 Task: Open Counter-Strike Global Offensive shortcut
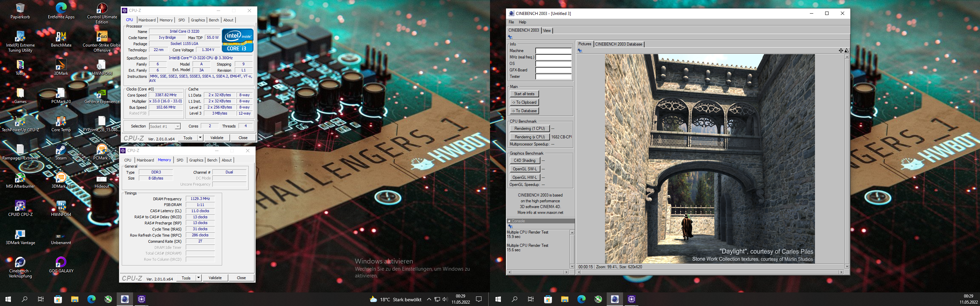[x=102, y=41]
